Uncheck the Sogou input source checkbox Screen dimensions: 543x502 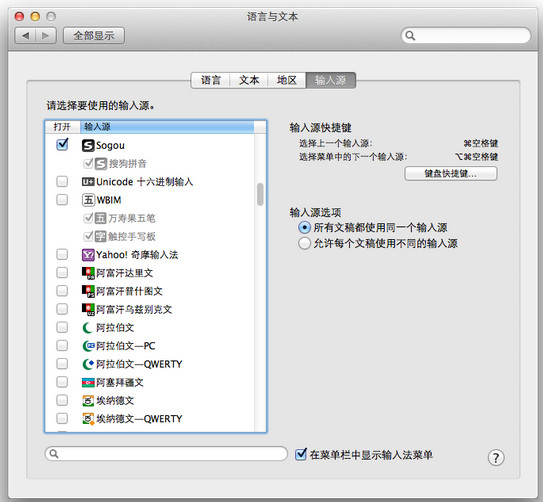(62, 145)
